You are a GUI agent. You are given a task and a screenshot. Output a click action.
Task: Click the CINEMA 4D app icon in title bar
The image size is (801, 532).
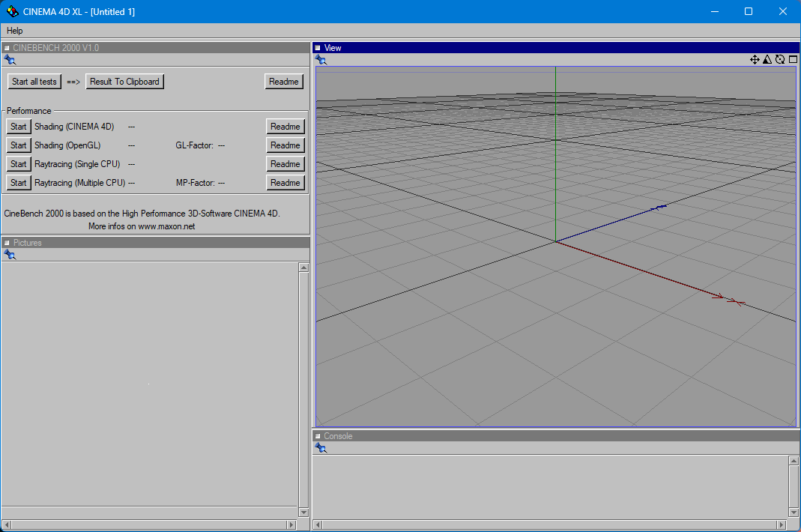point(12,12)
